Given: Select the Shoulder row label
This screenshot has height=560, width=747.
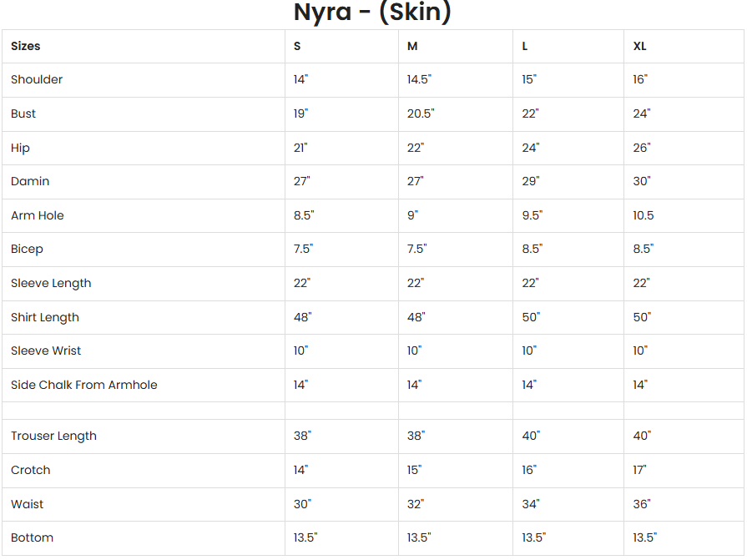Looking at the screenshot, I should (37, 79).
